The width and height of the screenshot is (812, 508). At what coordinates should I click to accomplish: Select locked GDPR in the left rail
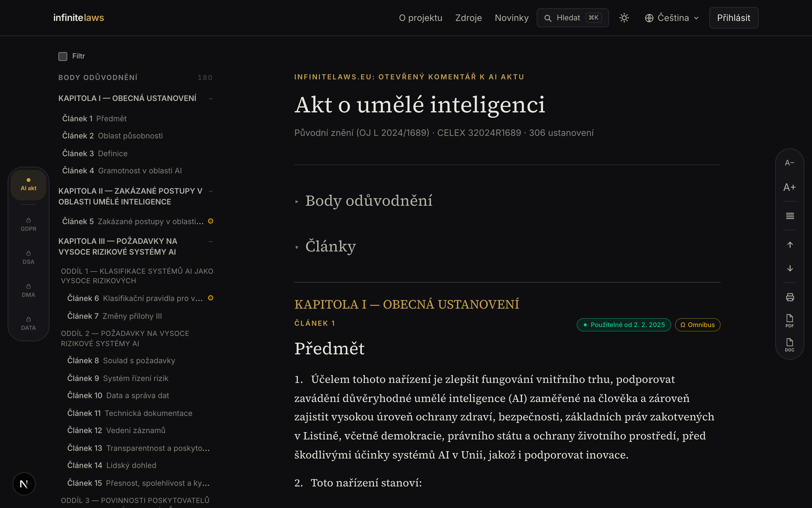tap(29, 224)
